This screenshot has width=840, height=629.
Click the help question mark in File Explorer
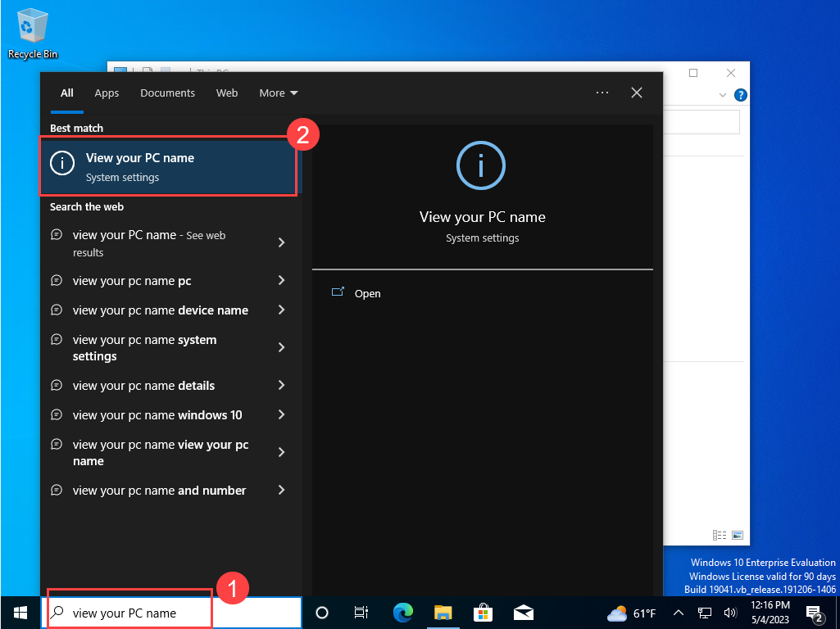[740, 95]
